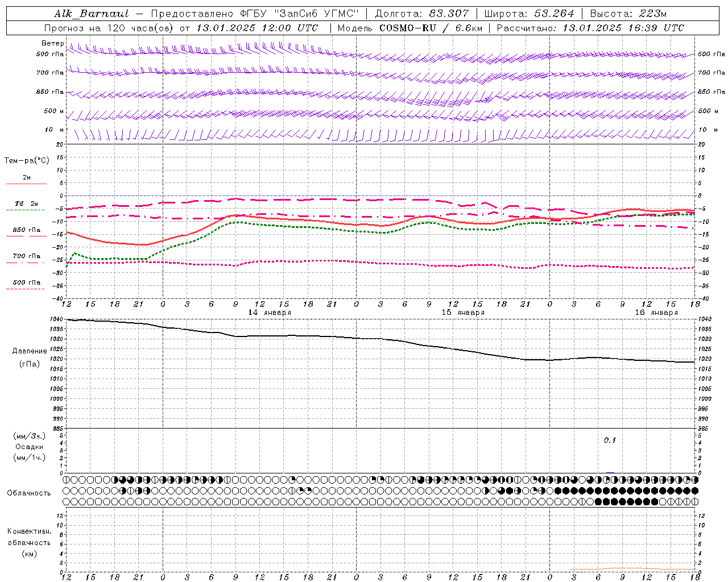The height and width of the screenshot is (582, 728).
Task: Click the '850 гПа' temperature legend entry
Action: coord(27,230)
